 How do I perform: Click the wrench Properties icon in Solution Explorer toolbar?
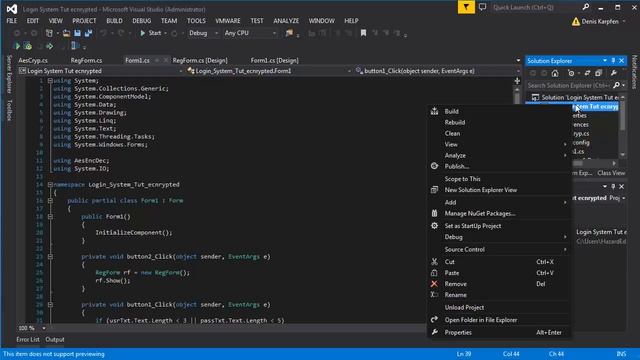[x=613, y=73]
